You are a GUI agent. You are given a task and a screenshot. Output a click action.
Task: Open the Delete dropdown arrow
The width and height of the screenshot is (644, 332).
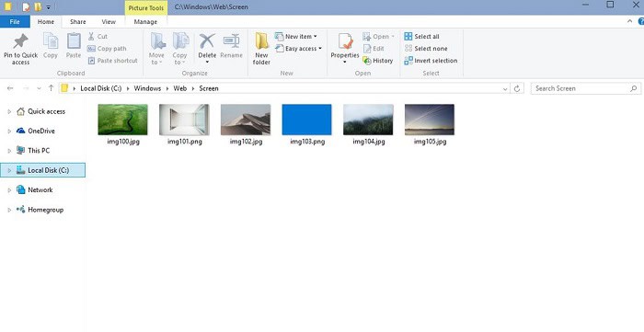(207, 63)
